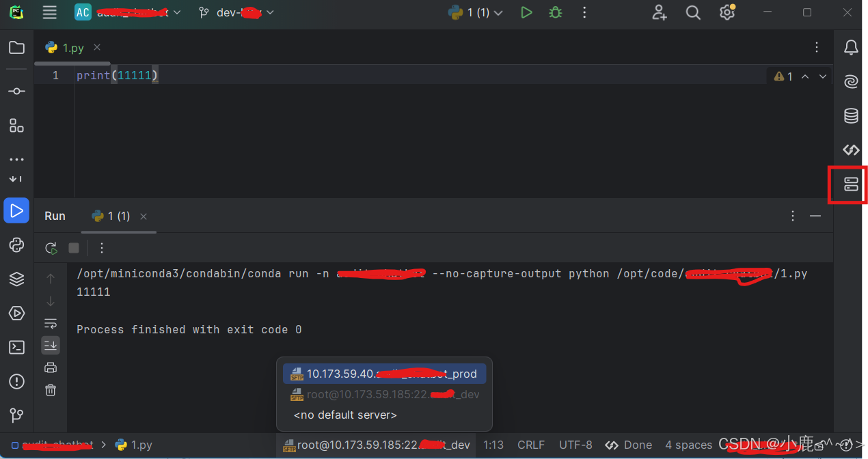Select <no default server> in the popup
The height and width of the screenshot is (459, 868).
pyautogui.click(x=344, y=415)
